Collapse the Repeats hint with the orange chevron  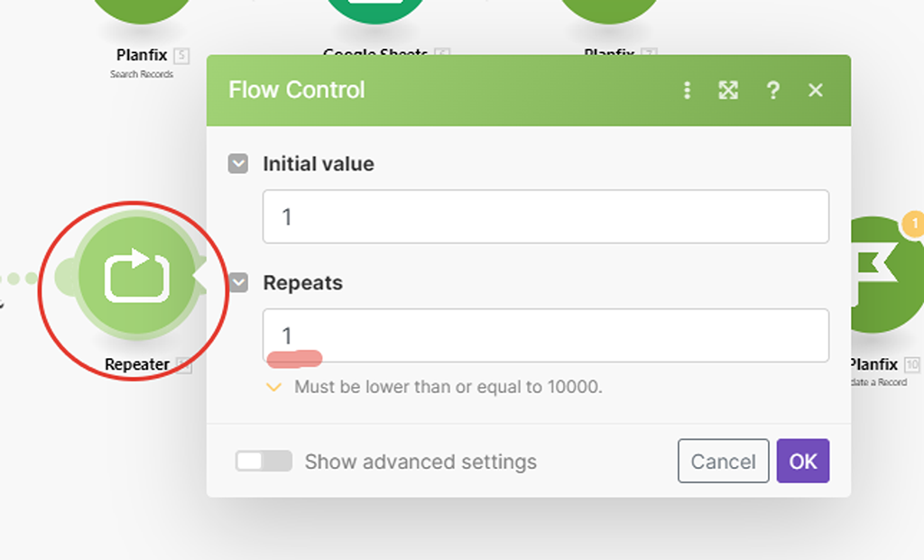(273, 387)
